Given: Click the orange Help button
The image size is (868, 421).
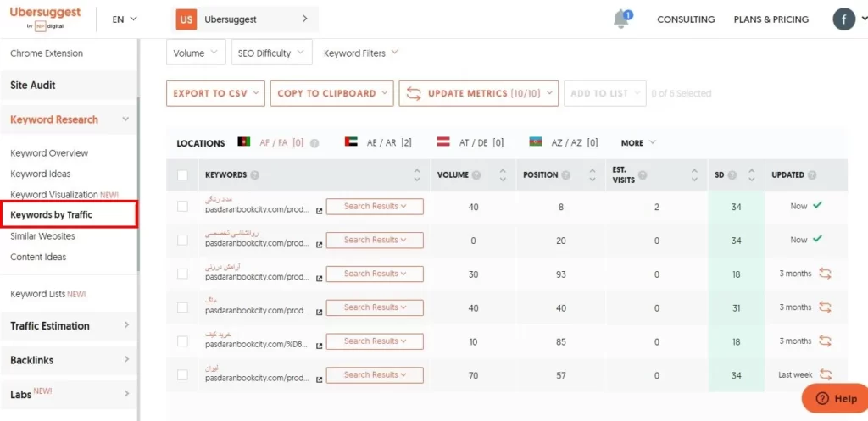Looking at the screenshot, I should tap(835, 398).
